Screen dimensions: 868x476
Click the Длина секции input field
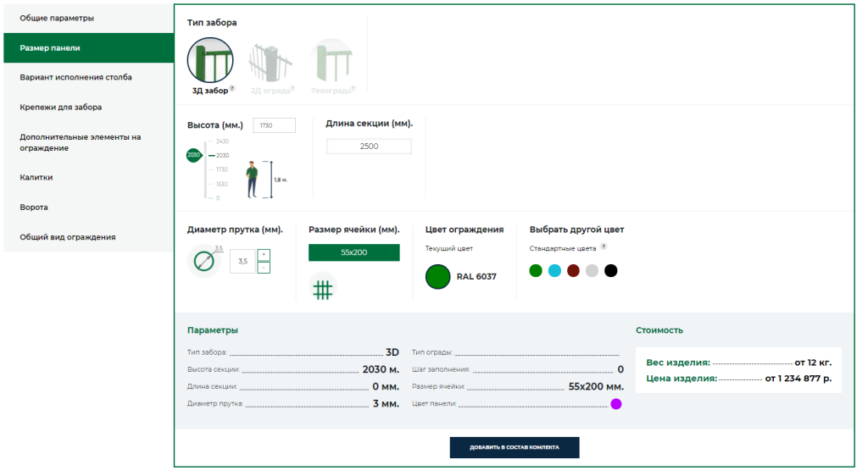(369, 147)
